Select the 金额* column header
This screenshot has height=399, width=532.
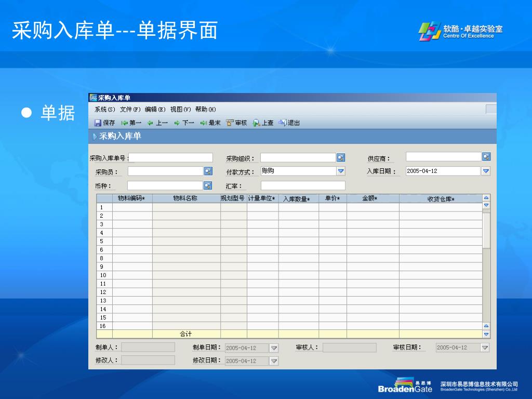(x=373, y=198)
